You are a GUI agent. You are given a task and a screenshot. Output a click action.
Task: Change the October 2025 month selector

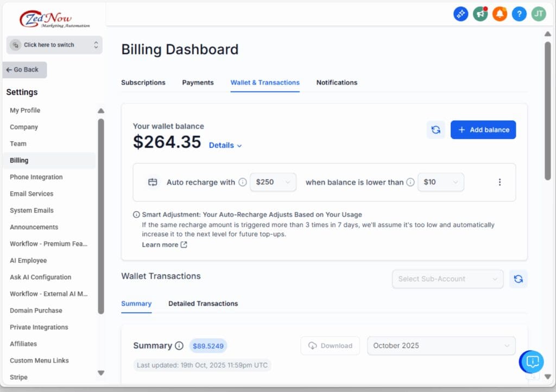(x=441, y=345)
